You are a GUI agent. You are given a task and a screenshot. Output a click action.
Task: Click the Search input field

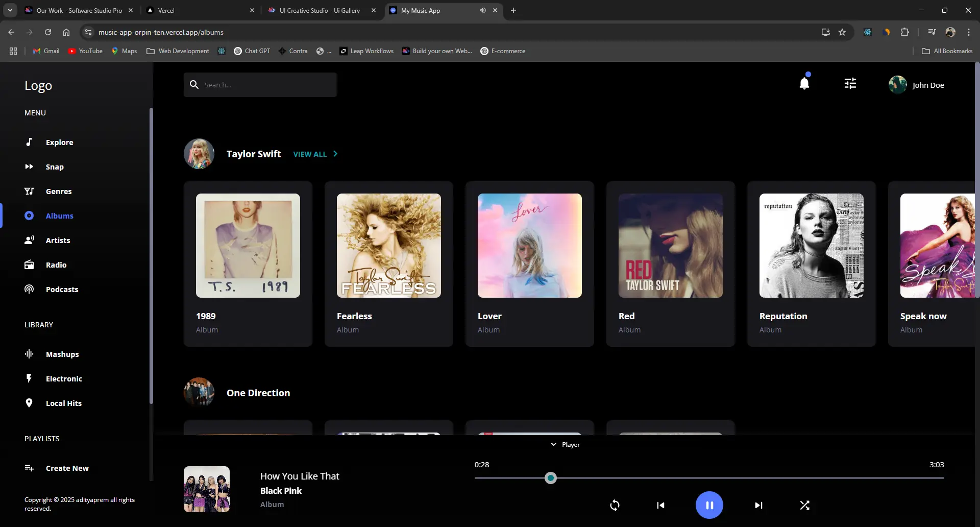point(260,84)
